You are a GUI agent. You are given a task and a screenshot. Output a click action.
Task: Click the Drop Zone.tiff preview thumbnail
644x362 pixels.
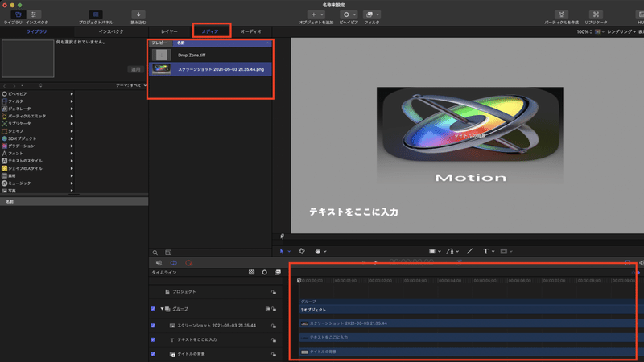coord(162,55)
